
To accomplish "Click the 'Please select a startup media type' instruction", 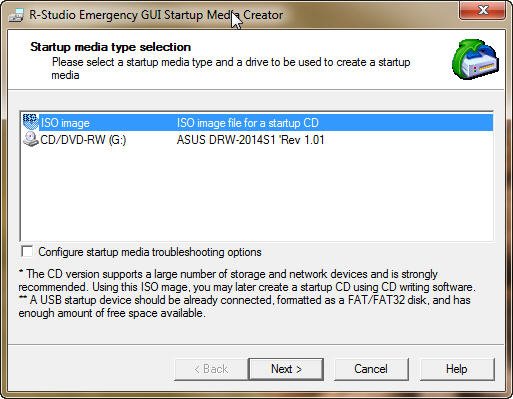I will 231,68.
